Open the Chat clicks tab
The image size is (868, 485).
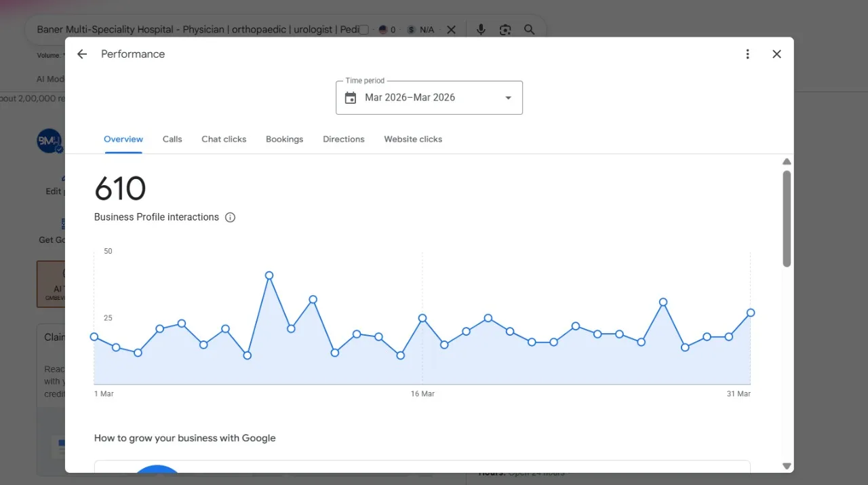pyautogui.click(x=224, y=139)
